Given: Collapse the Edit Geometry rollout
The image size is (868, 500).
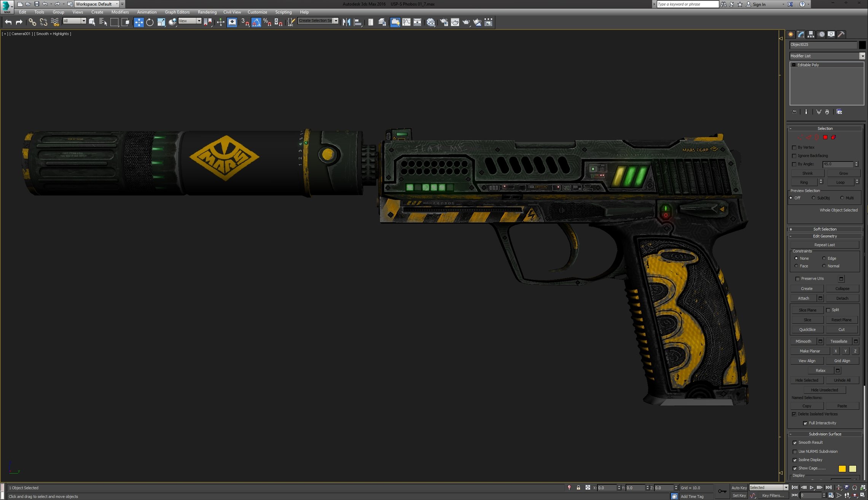Looking at the screenshot, I should [825, 236].
